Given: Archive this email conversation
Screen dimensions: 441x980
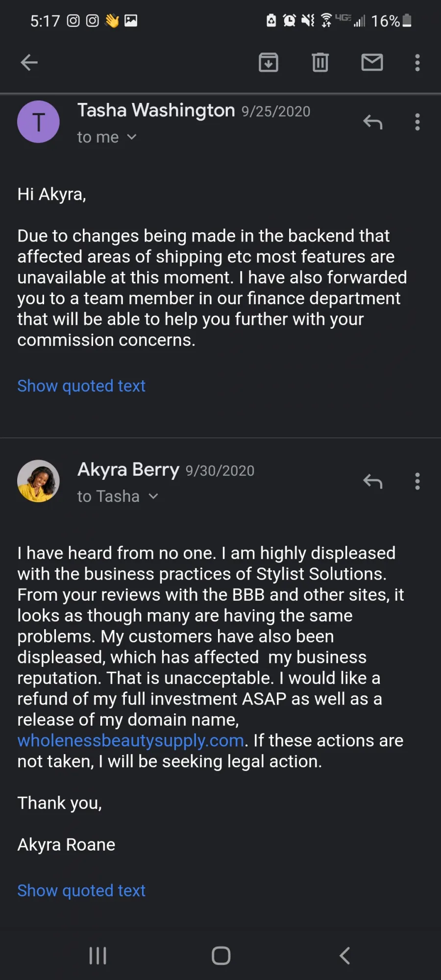Looking at the screenshot, I should click(269, 63).
